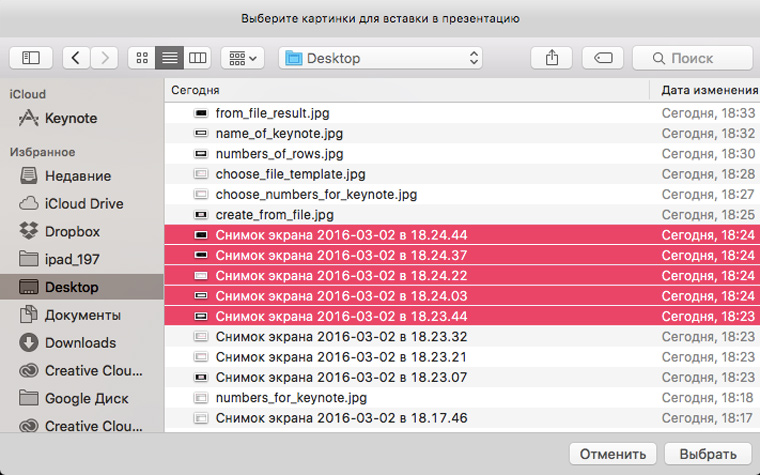Open Dropbox folder in sidebar
760x475 pixels.
(71, 231)
